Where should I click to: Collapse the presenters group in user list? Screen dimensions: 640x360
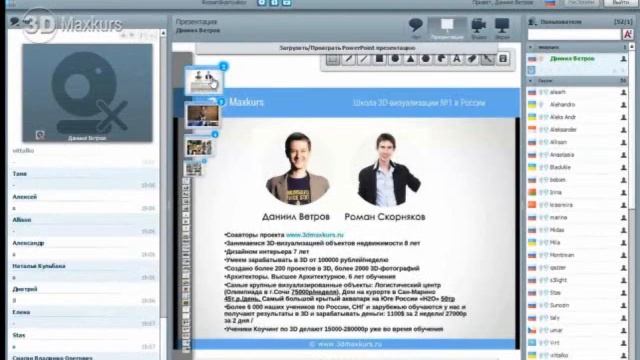click(531, 47)
